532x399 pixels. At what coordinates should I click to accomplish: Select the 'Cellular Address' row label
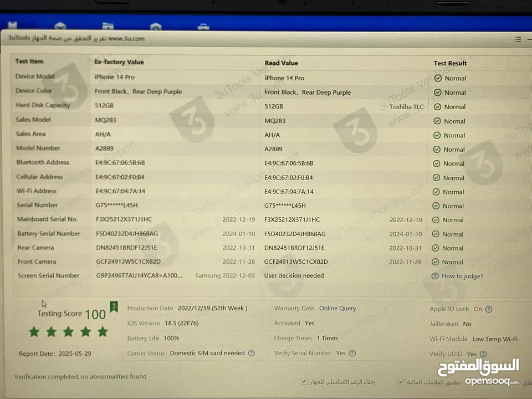pyautogui.click(x=40, y=176)
